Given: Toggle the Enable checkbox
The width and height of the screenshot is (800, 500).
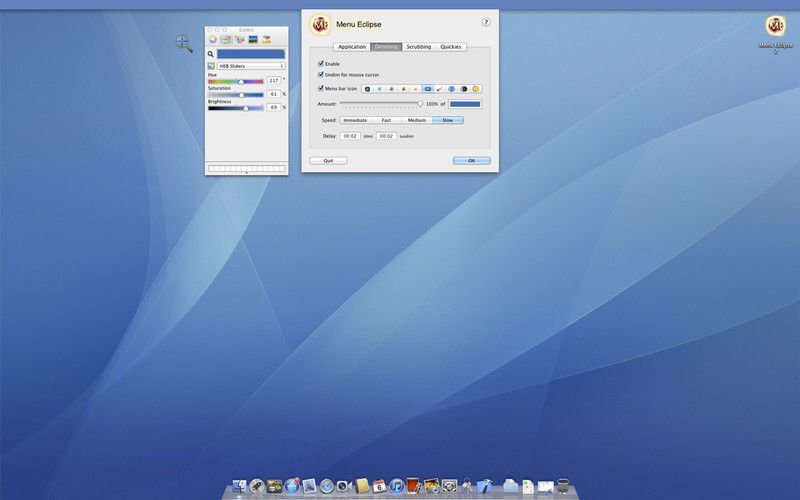Looking at the screenshot, I should click(x=321, y=64).
